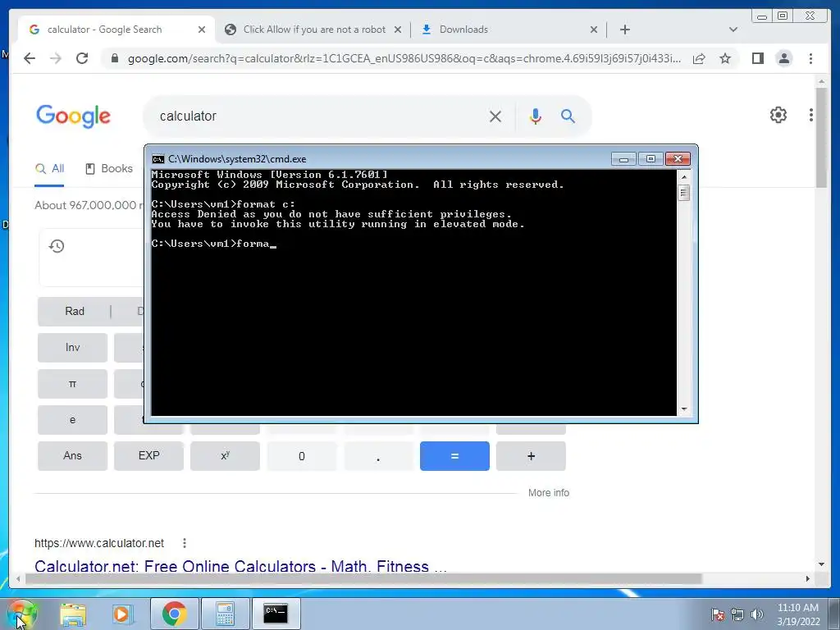The height and width of the screenshot is (630, 840).
Task: Bookmark this page with the star icon
Action: click(x=725, y=58)
